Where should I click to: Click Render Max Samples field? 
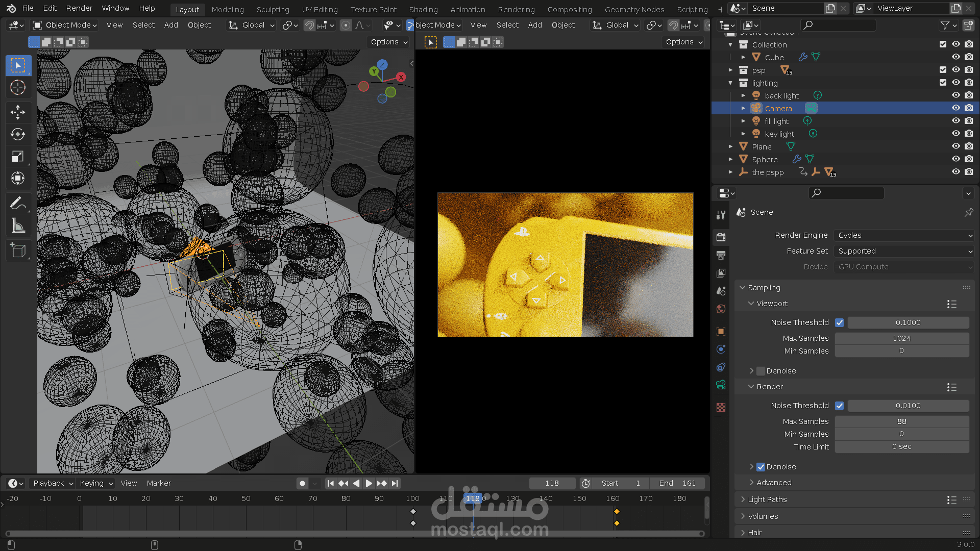click(901, 421)
